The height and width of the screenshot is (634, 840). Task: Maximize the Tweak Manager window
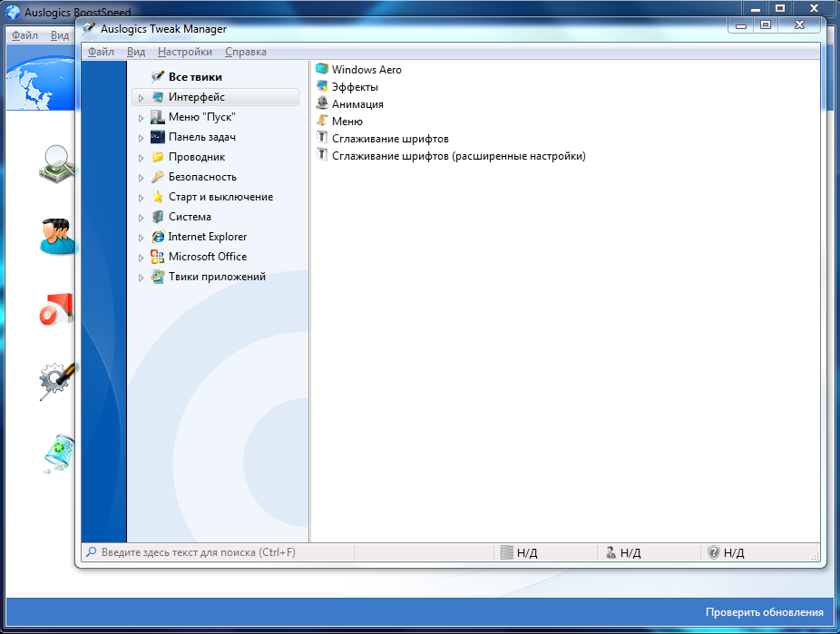pos(766,24)
